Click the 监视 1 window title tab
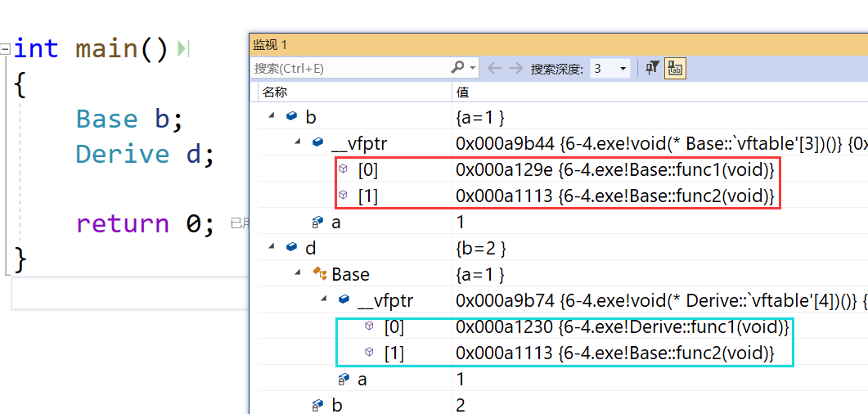Screen dimensions: 868x414 tap(271, 45)
